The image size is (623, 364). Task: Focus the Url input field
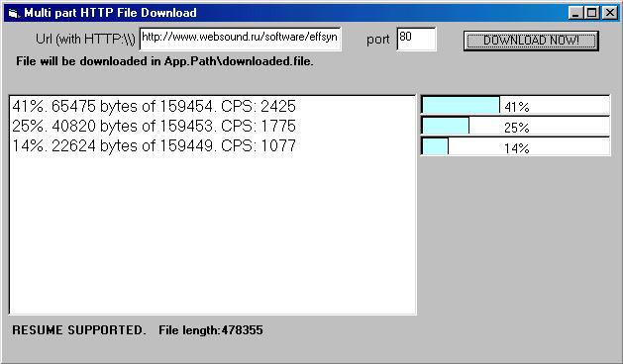[x=241, y=39]
